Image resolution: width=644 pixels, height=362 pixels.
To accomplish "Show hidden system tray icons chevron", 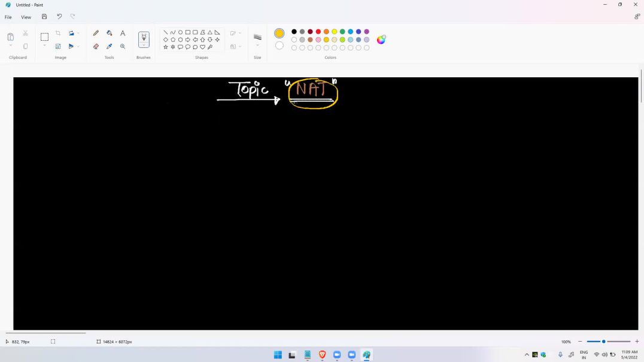I will pyautogui.click(x=527, y=355).
